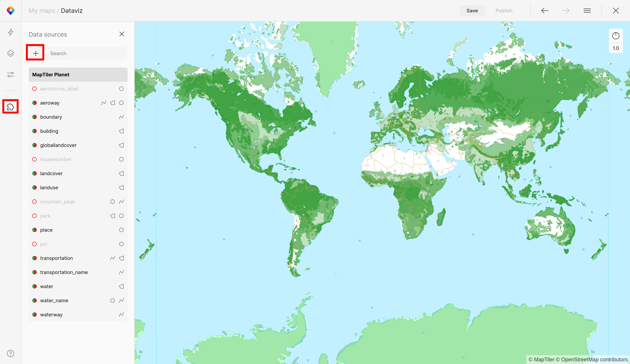Click the undo back arrow icon
The width and height of the screenshot is (630, 364).
pyautogui.click(x=544, y=10)
